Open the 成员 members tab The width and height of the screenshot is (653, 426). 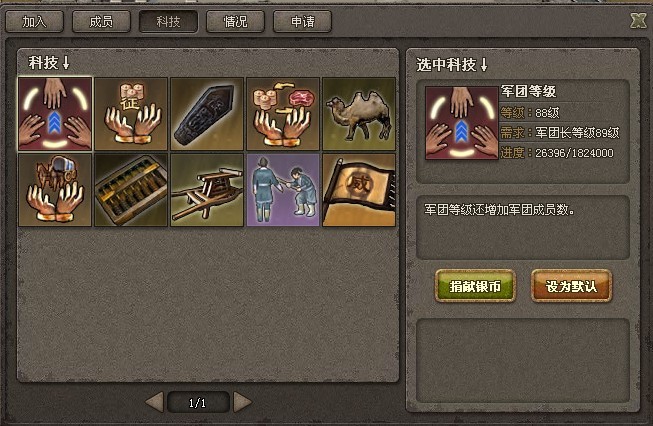(101, 21)
